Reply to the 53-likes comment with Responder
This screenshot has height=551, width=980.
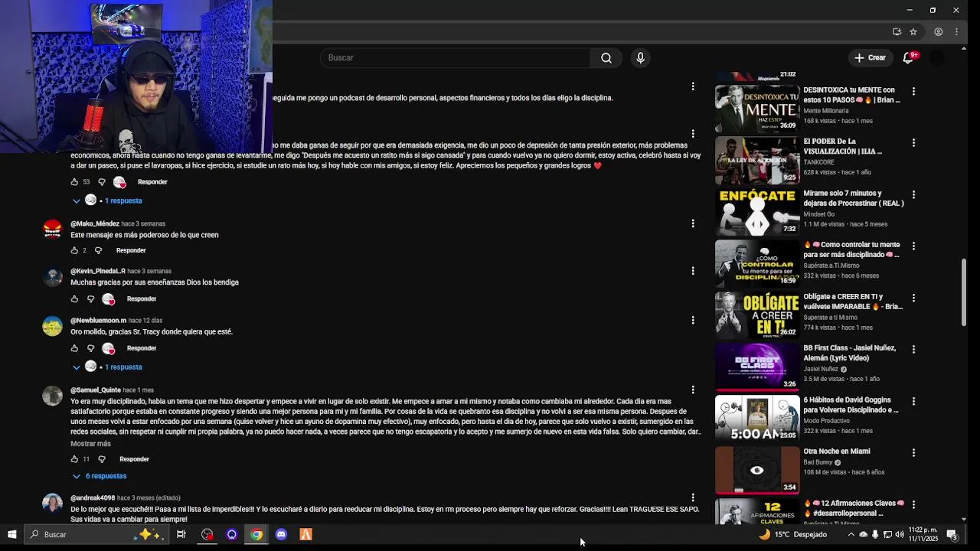click(152, 182)
